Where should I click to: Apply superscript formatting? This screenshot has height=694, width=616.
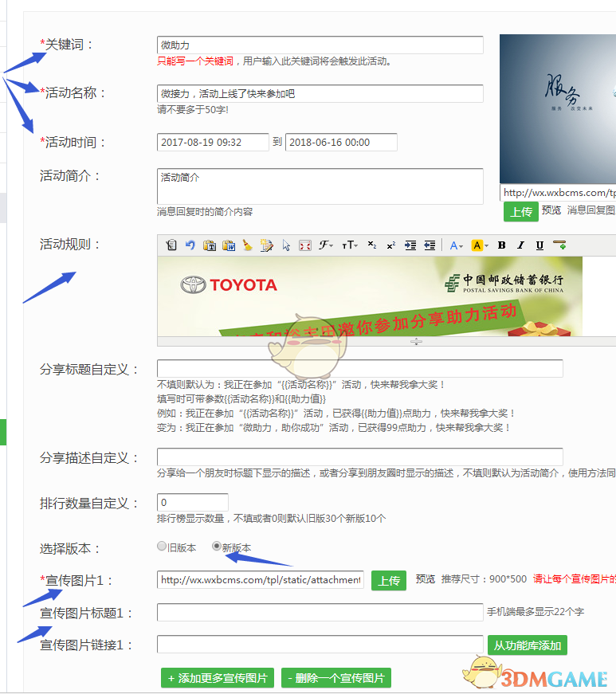(x=390, y=245)
